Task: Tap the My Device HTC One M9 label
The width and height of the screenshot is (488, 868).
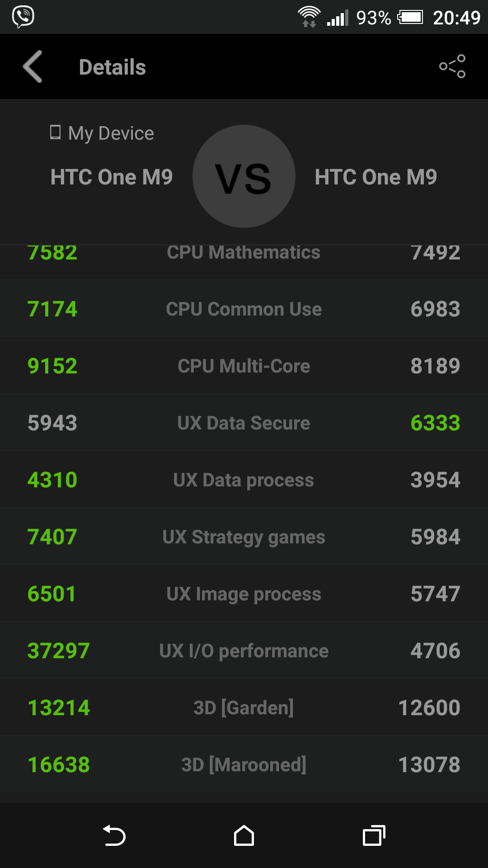Action: point(112,177)
